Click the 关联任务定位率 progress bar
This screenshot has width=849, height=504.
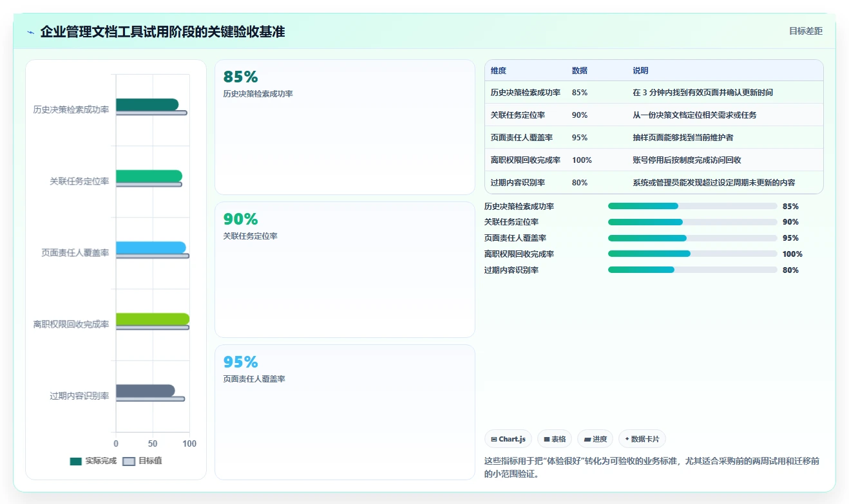pos(692,222)
